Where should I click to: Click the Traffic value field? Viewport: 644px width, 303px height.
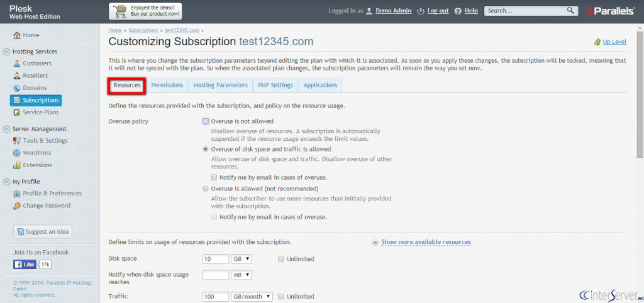coord(216,297)
